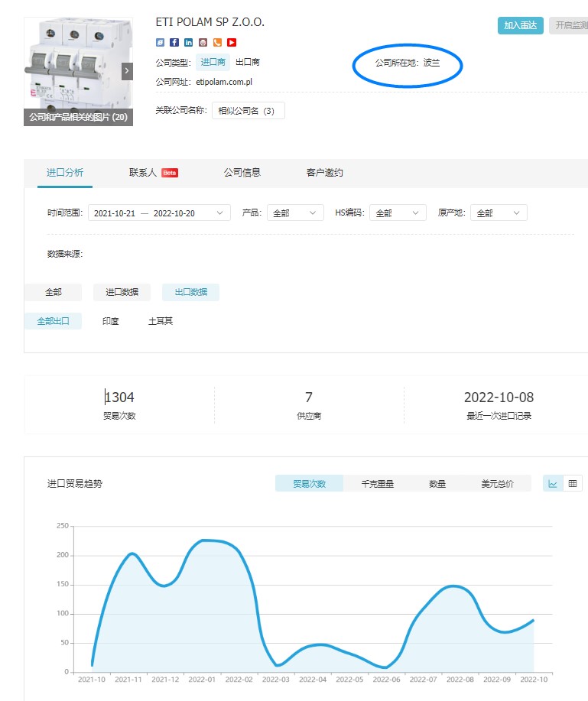Click the brown social icon after LinkedIn
This screenshot has width=588, height=701.
203,43
